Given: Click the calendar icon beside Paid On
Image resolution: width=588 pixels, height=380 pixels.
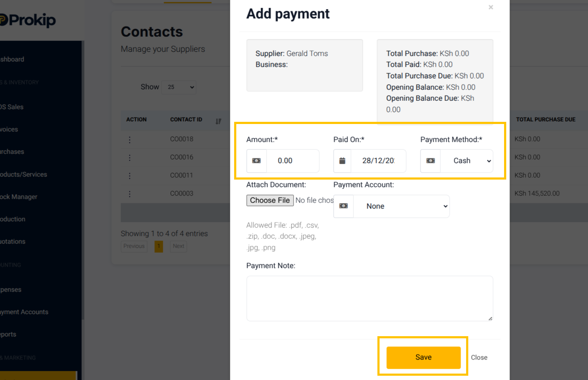Looking at the screenshot, I should [343, 161].
